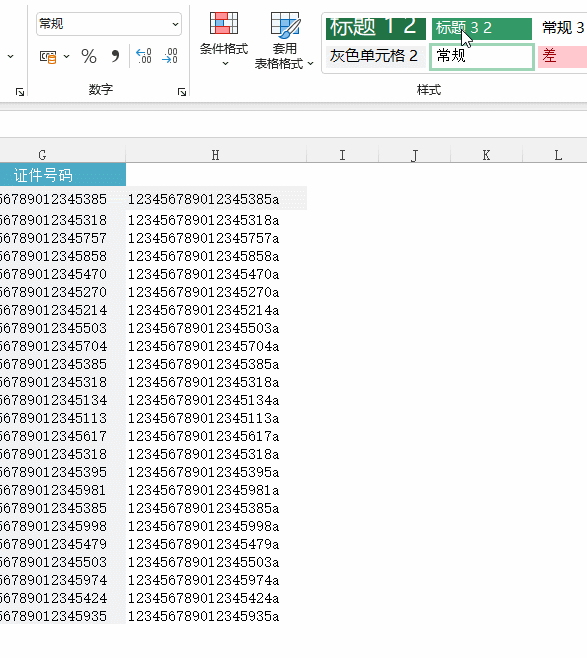Expand the accounting format dropdown arrow
The height and width of the screenshot is (658, 587).
(66, 56)
